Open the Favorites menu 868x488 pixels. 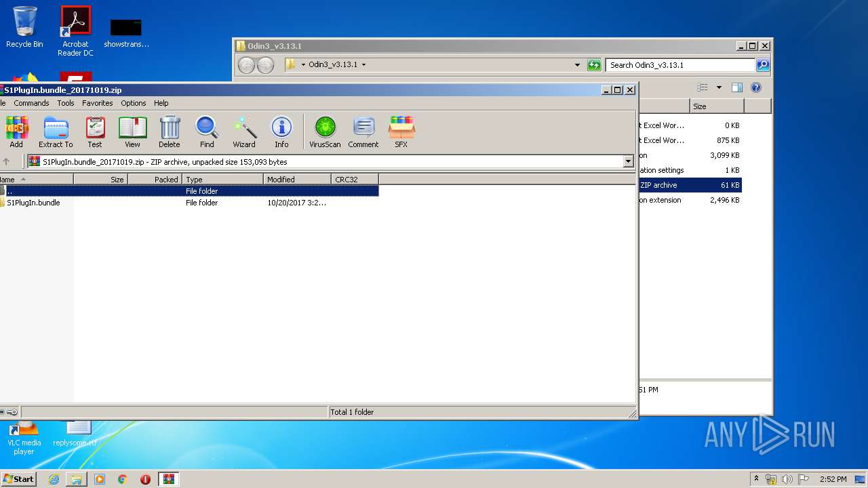point(98,103)
